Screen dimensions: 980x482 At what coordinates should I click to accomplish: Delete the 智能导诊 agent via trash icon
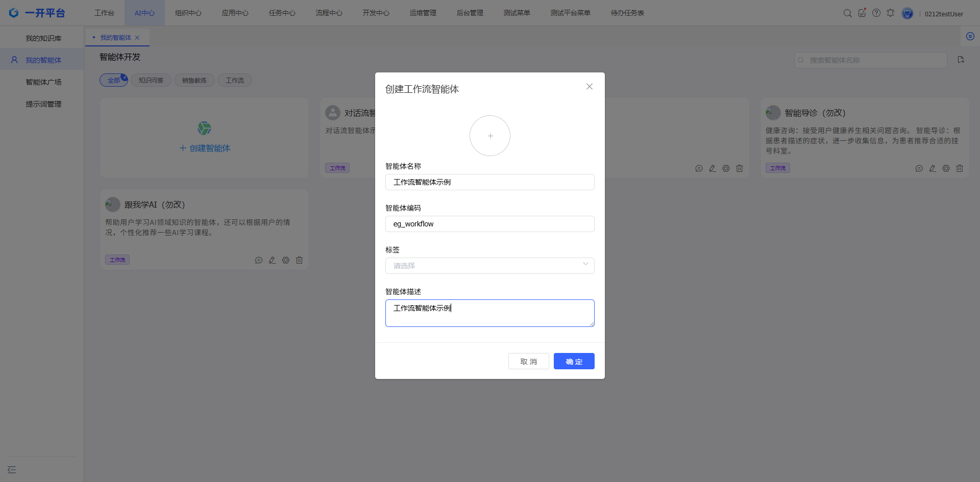click(x=960, y=168)
